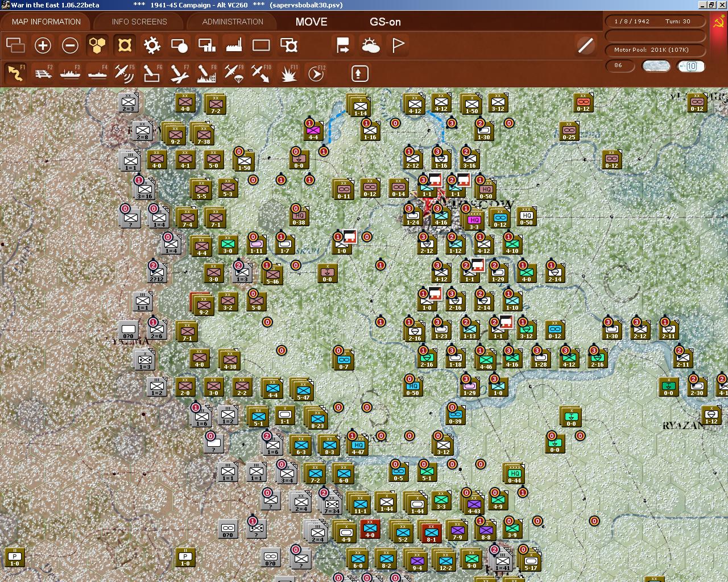Select F11 explosion mode icon

(x=288, y=73)
